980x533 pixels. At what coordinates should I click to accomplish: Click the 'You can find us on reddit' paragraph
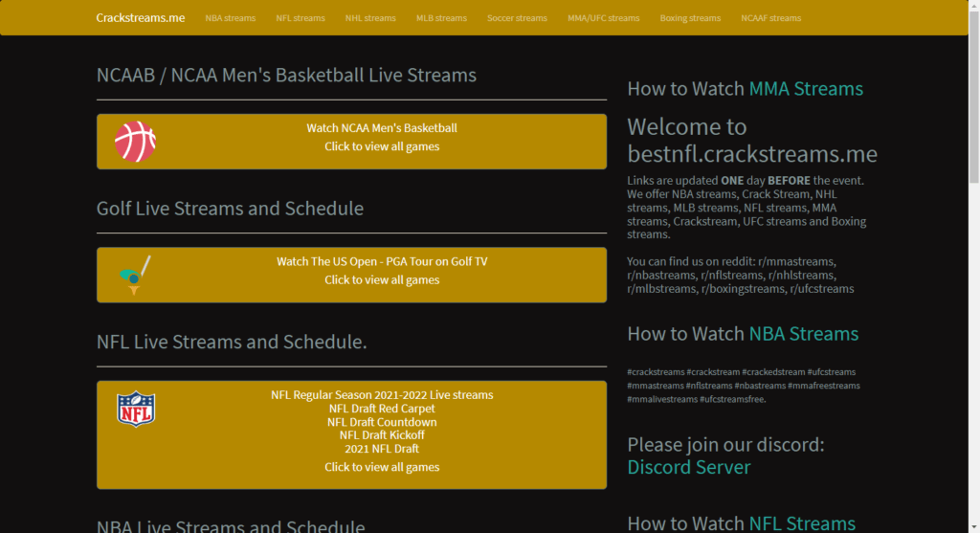click(x=741, y=275)
